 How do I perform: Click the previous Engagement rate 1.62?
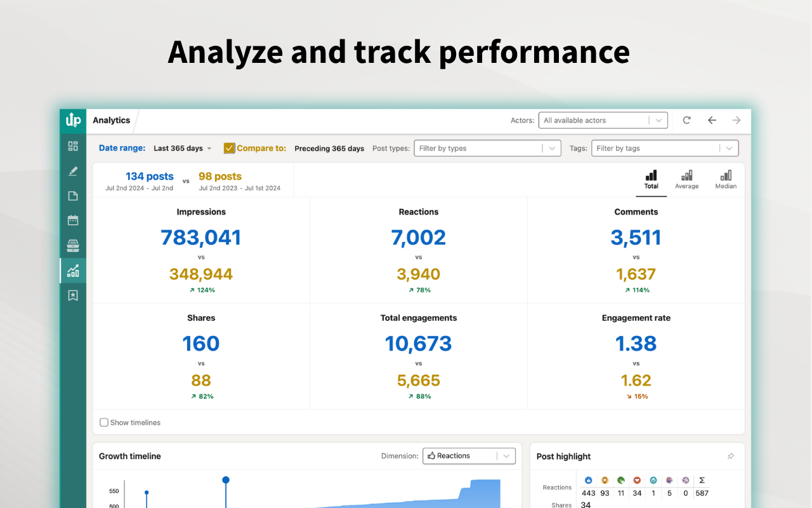click(x=636, y=380)
